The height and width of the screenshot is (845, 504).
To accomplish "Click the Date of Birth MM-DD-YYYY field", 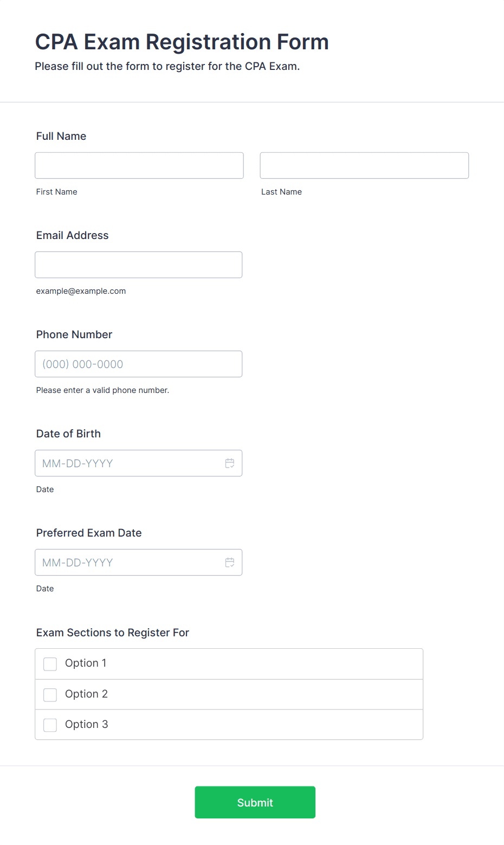I will [139, 463].
